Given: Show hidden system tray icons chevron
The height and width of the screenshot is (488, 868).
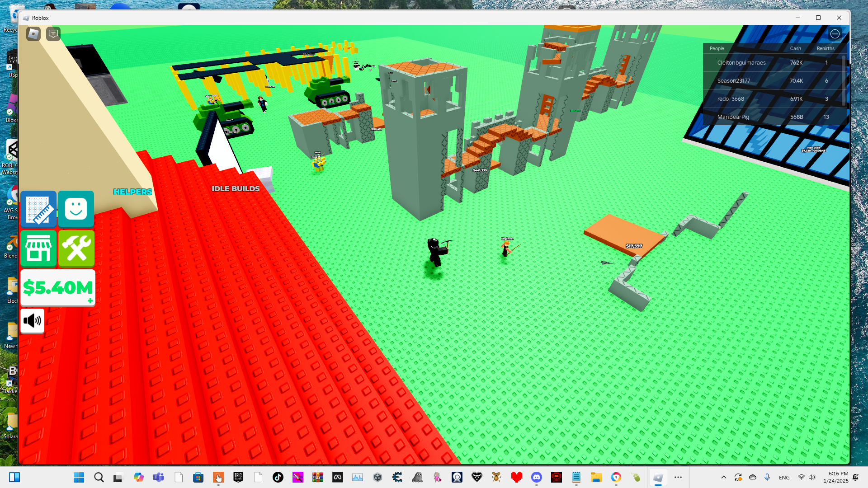Looking at the screenshot, I should (x=724, y=477).
